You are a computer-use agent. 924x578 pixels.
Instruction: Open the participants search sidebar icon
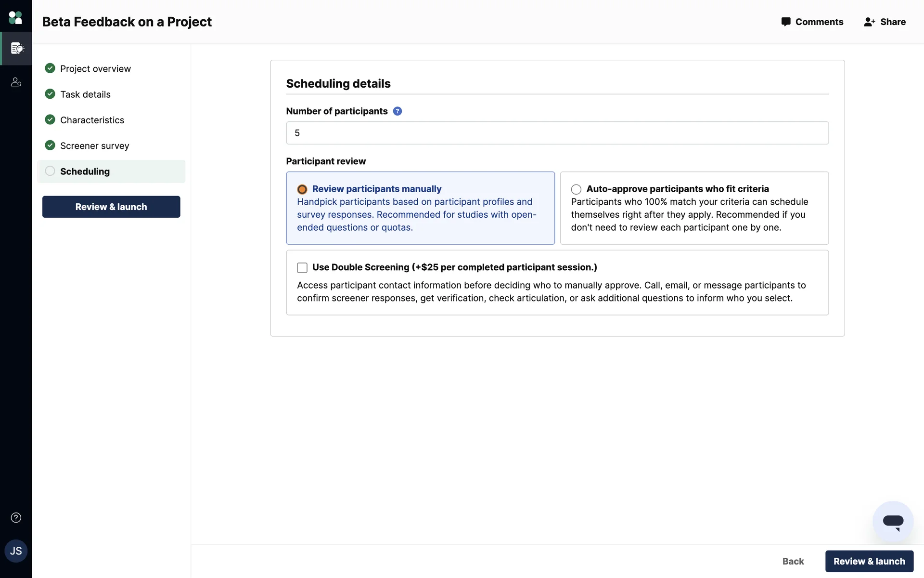16,82
